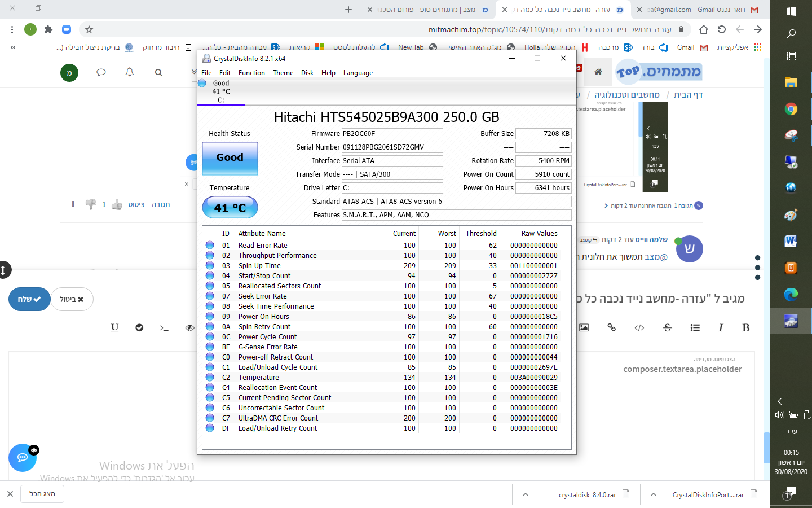Expand options for crystaldisk_8.4.0.rar download
Viewport: 812px width, 508px height.
(526, 494)
